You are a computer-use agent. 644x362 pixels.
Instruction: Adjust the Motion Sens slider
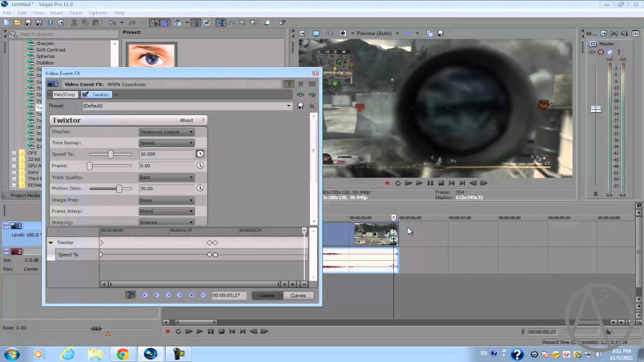[119, 188]
